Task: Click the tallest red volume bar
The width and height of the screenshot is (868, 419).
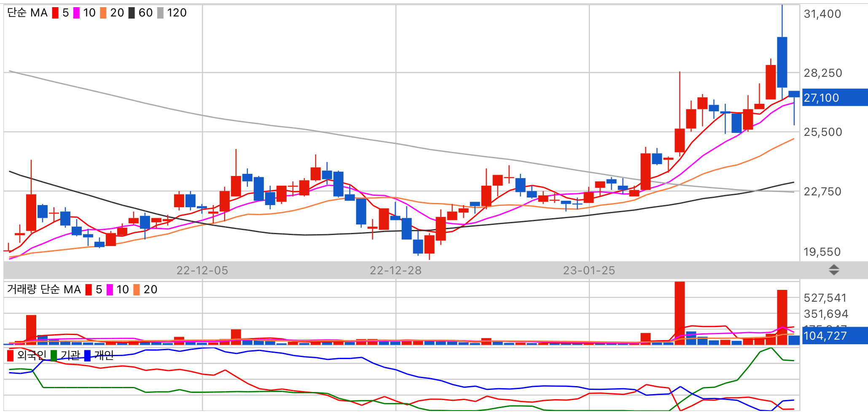Action: [680, 313]
